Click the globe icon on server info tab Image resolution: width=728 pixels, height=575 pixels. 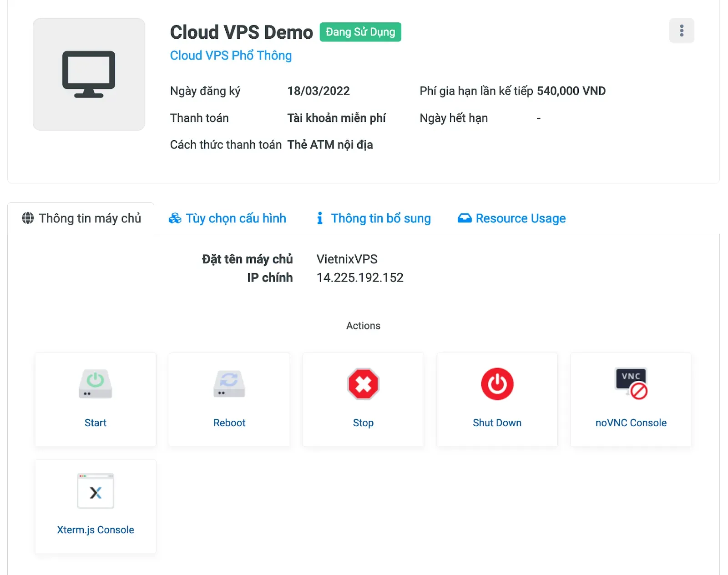[28, 218]
